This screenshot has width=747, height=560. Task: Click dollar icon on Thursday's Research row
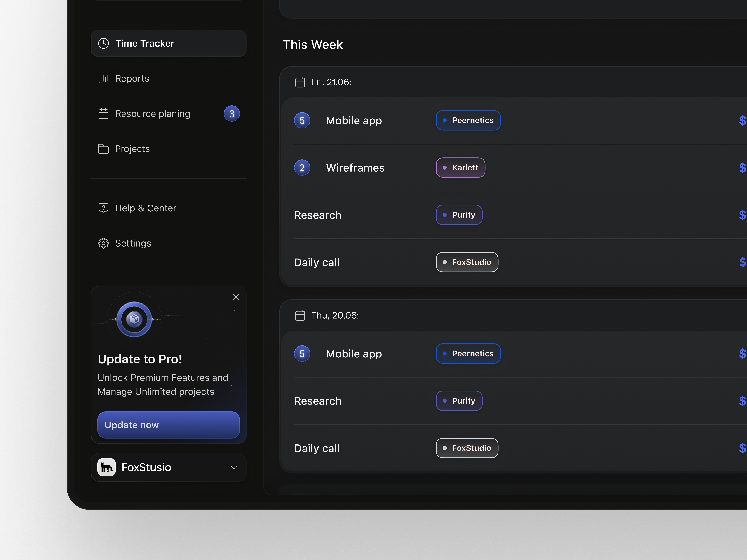pos(742,401)
